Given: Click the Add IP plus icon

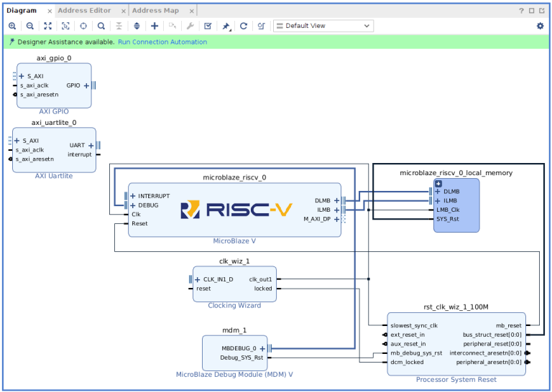Looking at the screenshot, I should point(155,26).
